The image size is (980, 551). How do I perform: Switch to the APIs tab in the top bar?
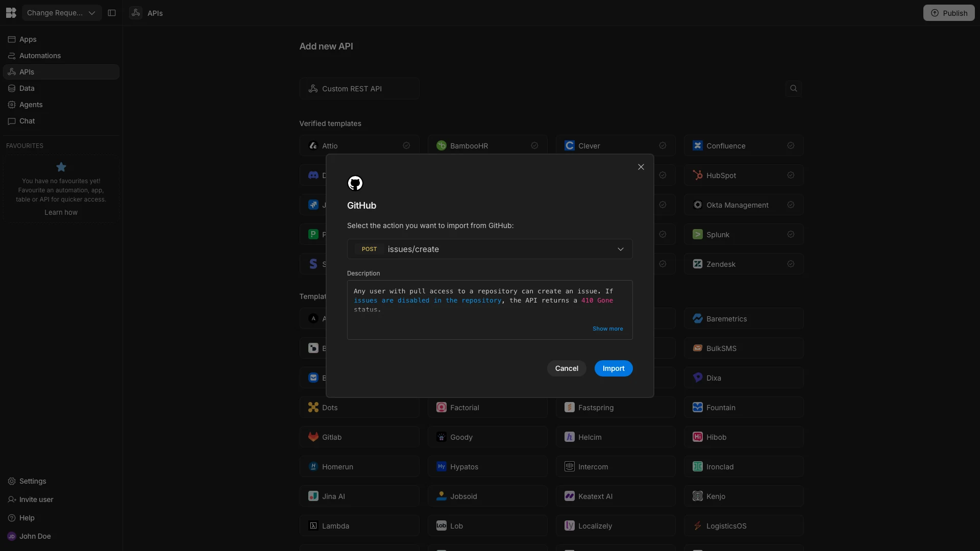pos(147,13)
